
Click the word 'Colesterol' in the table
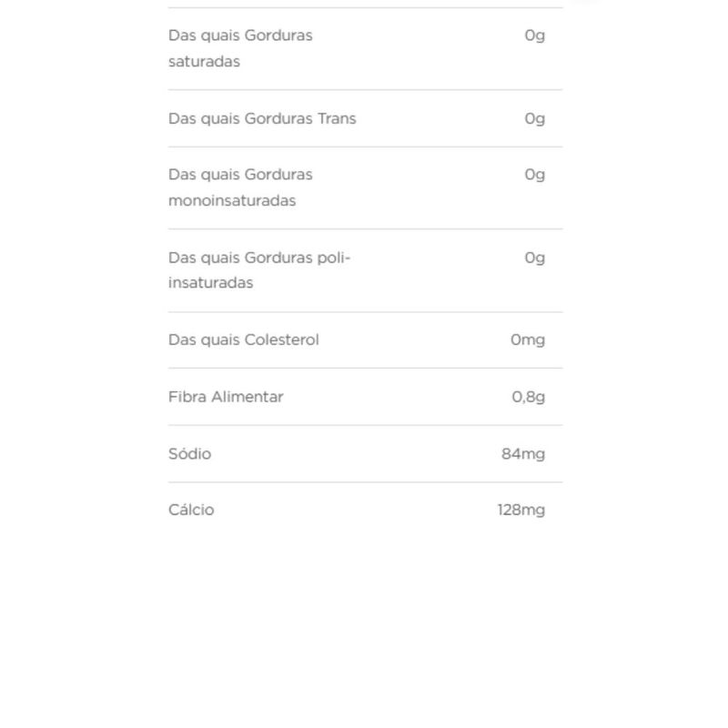281,339
